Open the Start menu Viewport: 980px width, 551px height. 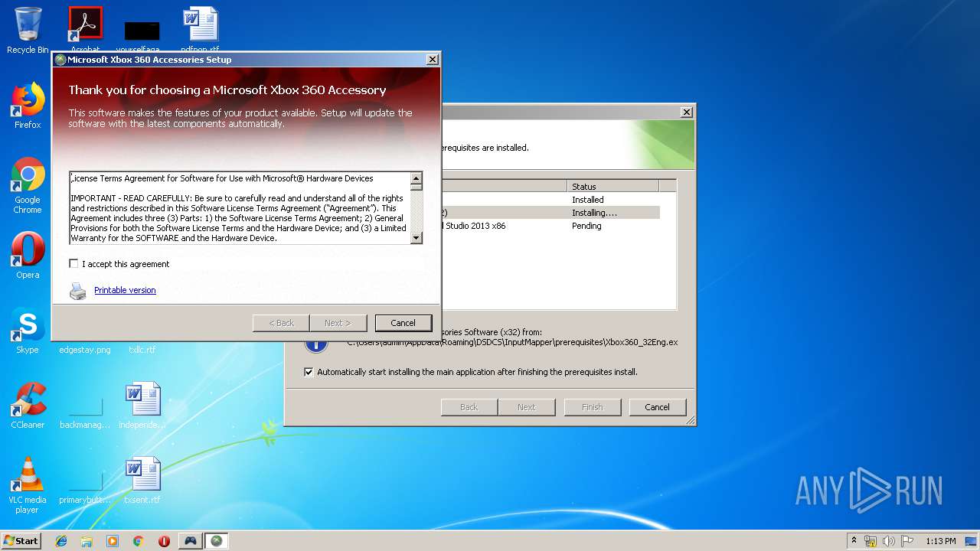21,541
